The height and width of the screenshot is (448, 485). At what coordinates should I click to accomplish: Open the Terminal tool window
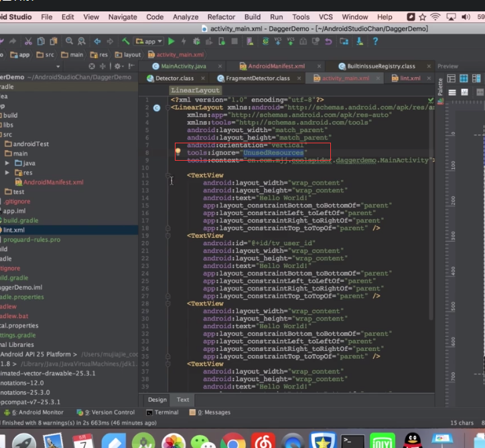pyautogui.click(x=162, y=412)
